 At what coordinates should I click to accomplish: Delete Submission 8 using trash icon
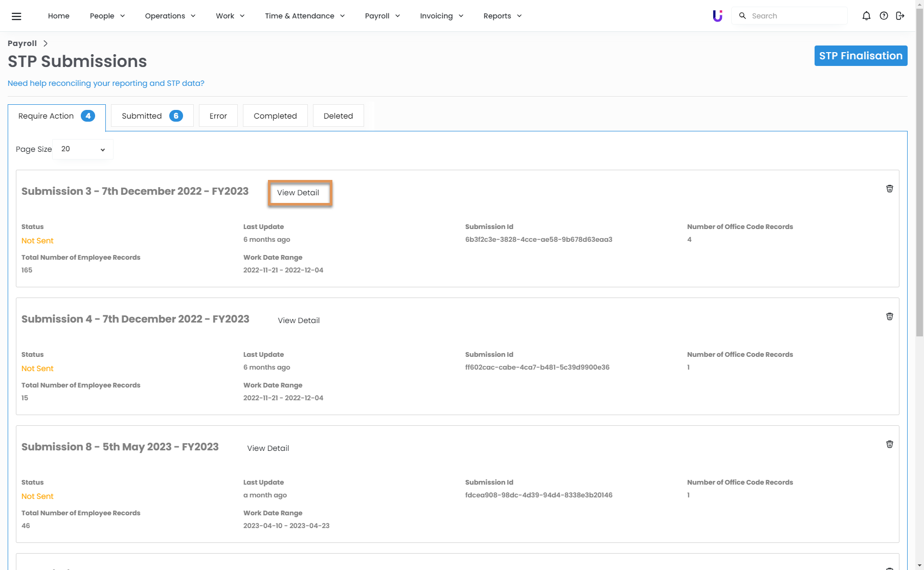click(x=890, y=444)
